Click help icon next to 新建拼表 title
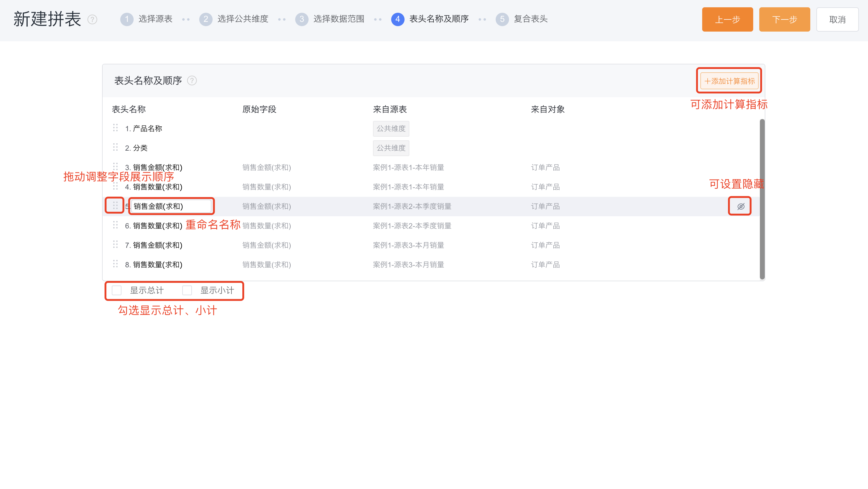 point(92,19)
